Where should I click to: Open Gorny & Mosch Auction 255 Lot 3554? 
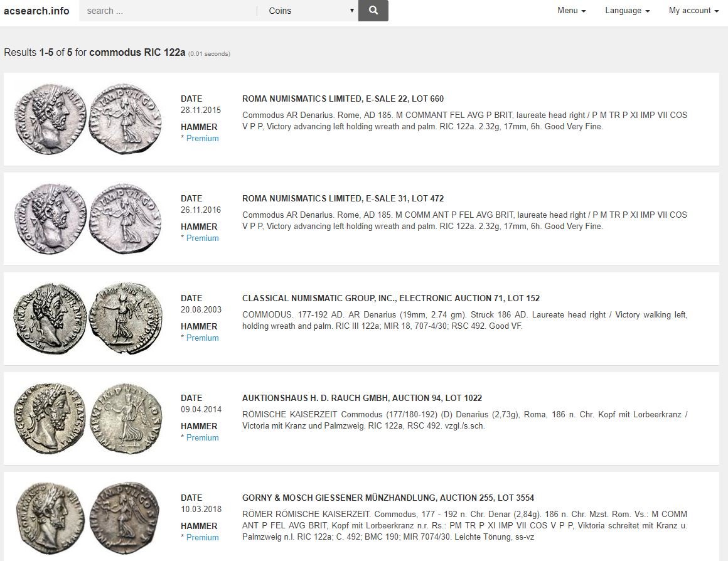tap(388, 498)
